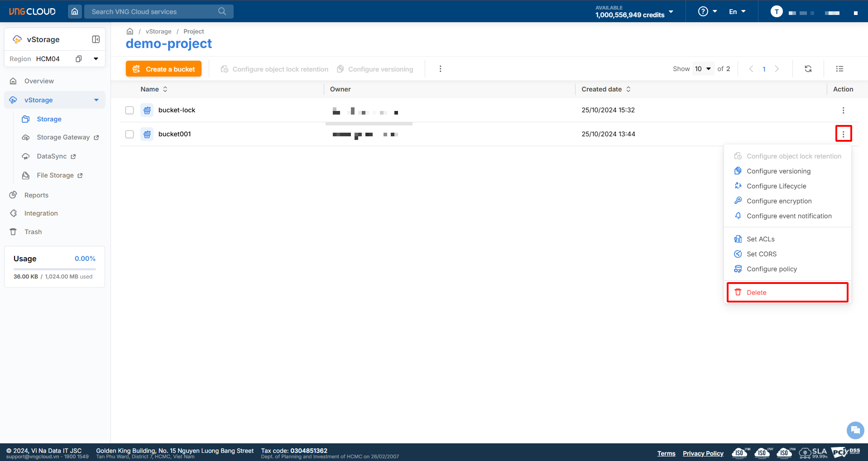The width and height of the screenshot is (868, 461).
Task: Collapse the vStorage sidebar panel icon
Action: (x=96, y=39)
